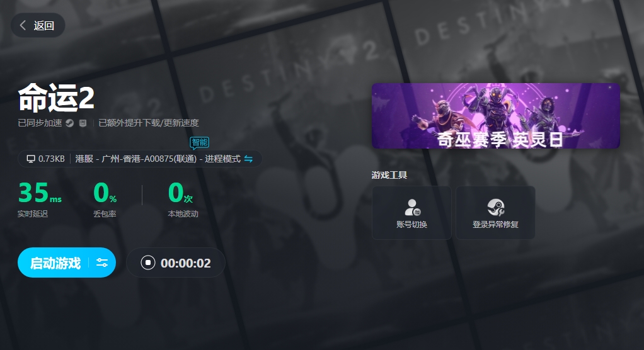The image size is (644, 350).
Task: Open the 登录异常修复 login repair tool
Action: 495,213
